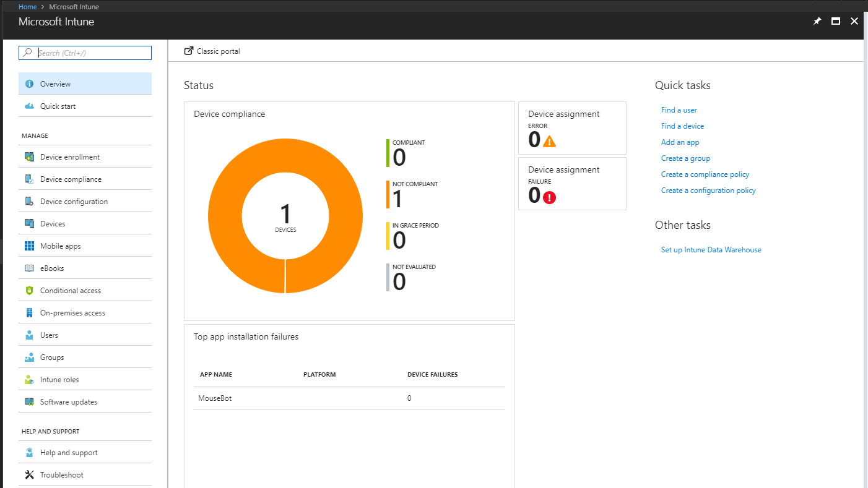Screen dimensions: 868x488
Task: Click the Classic portal external-link icon
Action: tap(189, 51)
